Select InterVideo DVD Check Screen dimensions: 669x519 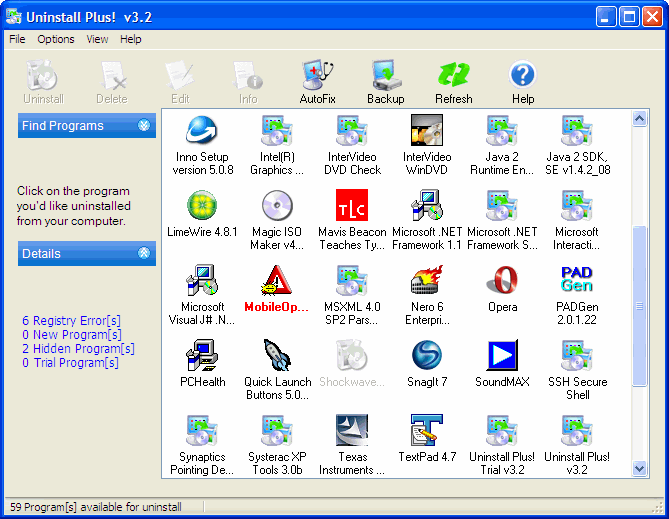[x=352, y=145]
